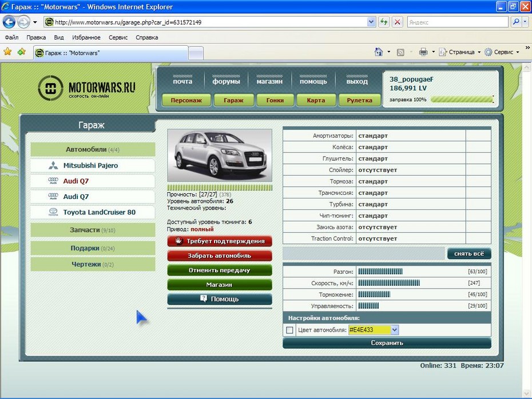Click the Mitsubishi logo icon
Viewport: 532px width, 399px height.
pyautogui.click(x=53, y=165)
